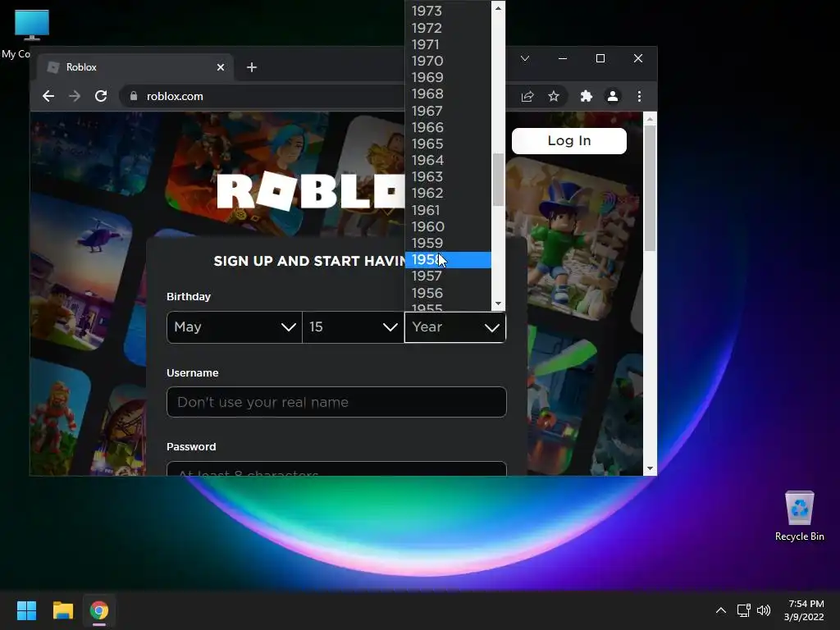Open the day 15 dropdown
Image resolution: width=840 pixels, height=630 pixels.
[353, 326]
